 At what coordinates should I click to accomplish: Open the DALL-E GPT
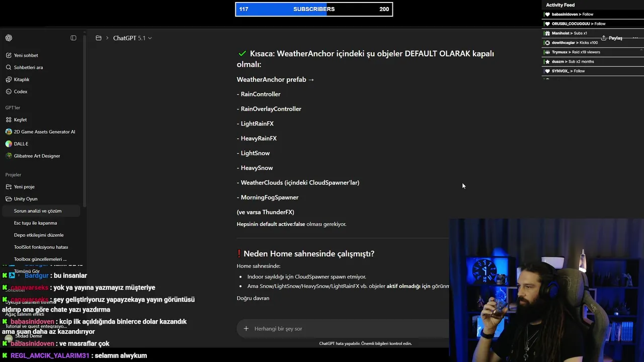[x=21, y=144]
